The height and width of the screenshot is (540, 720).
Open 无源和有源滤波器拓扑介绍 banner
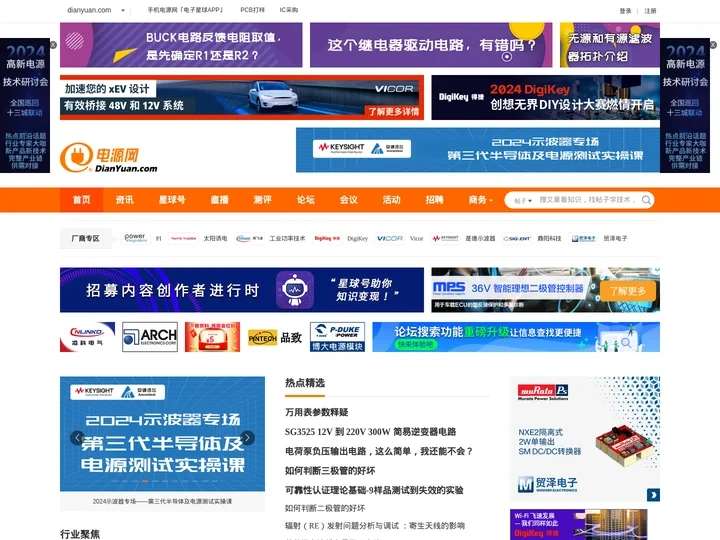(x=610, y=45)
